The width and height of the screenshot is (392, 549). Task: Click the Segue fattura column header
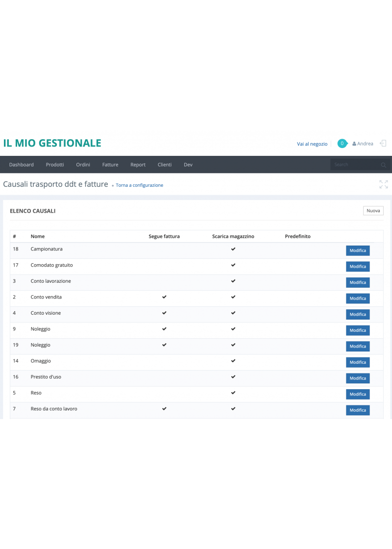[x=164, y=236]
